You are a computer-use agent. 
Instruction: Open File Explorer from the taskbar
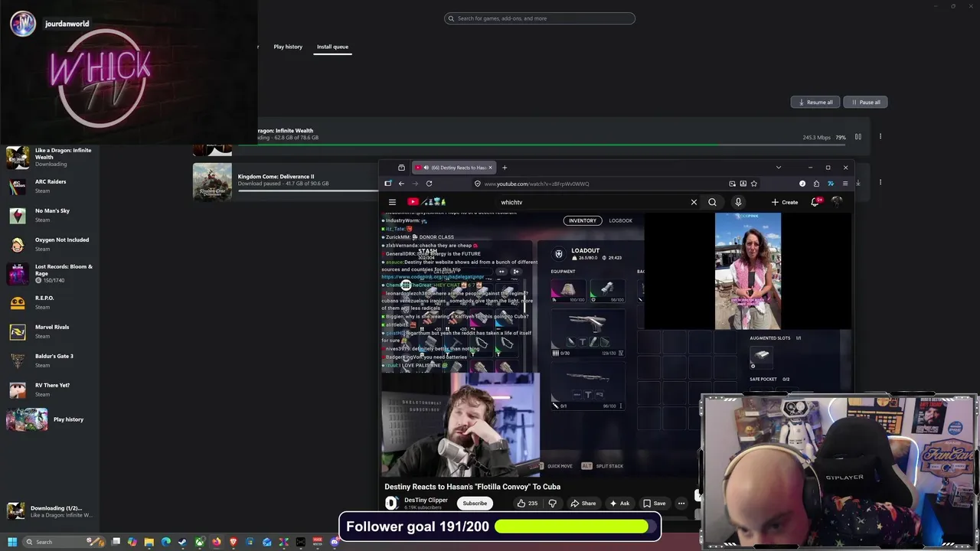click(x=149, y=542)
